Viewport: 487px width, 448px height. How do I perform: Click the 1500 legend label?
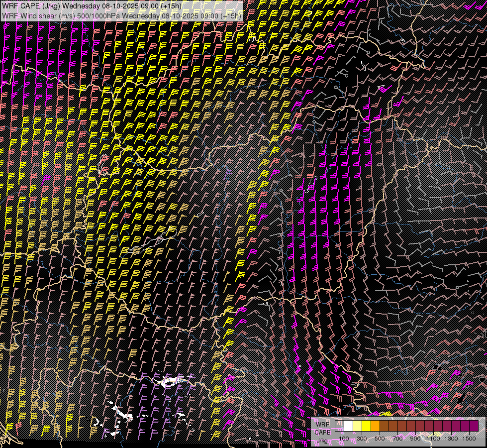pos(469,439)
